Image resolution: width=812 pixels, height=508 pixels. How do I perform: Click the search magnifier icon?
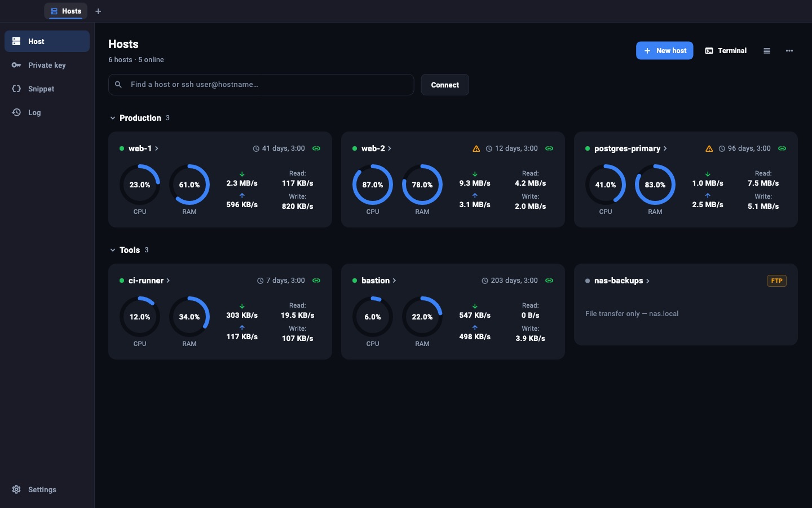118,85
